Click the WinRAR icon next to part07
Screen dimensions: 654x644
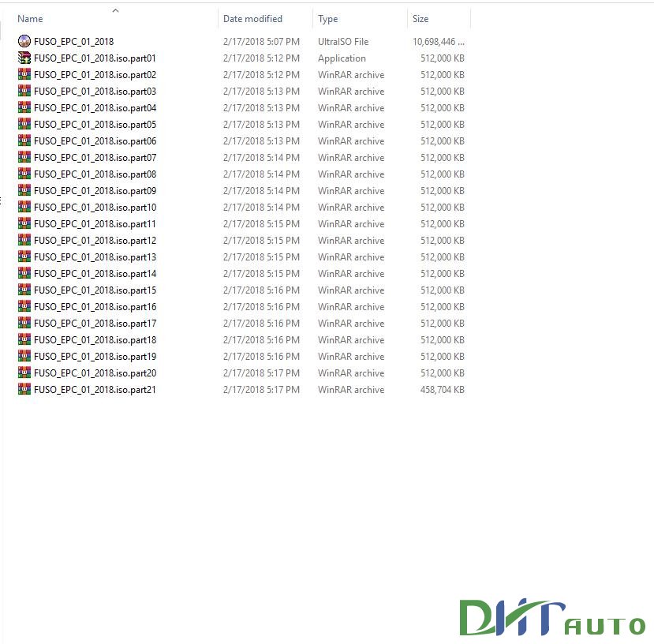tap(24, 157)
